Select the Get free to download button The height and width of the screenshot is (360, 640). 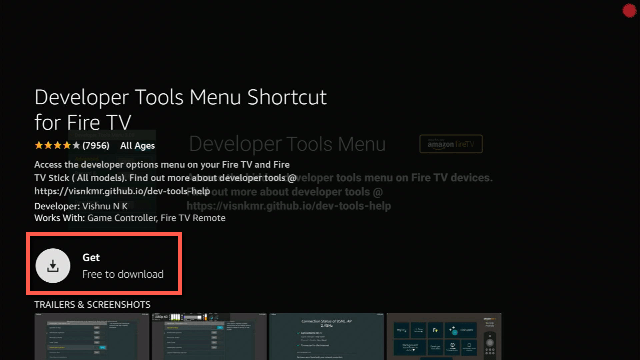tap(104, 264)
